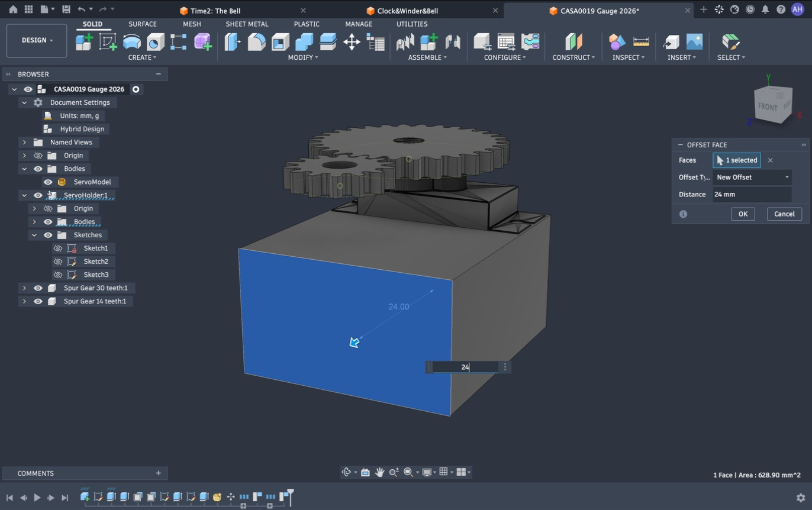
Task: Toggle visibility of the Sketches folder
Action: pos(48,235)
